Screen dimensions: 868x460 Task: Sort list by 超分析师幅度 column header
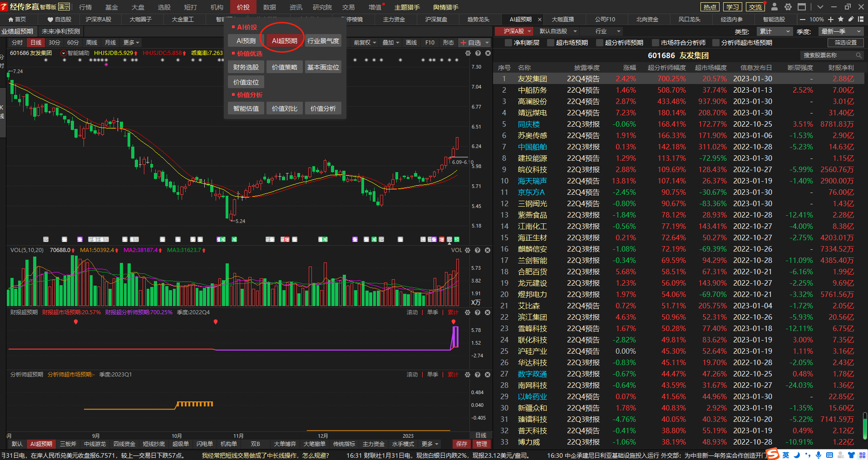pyautogui.click(x=667, y=68)
